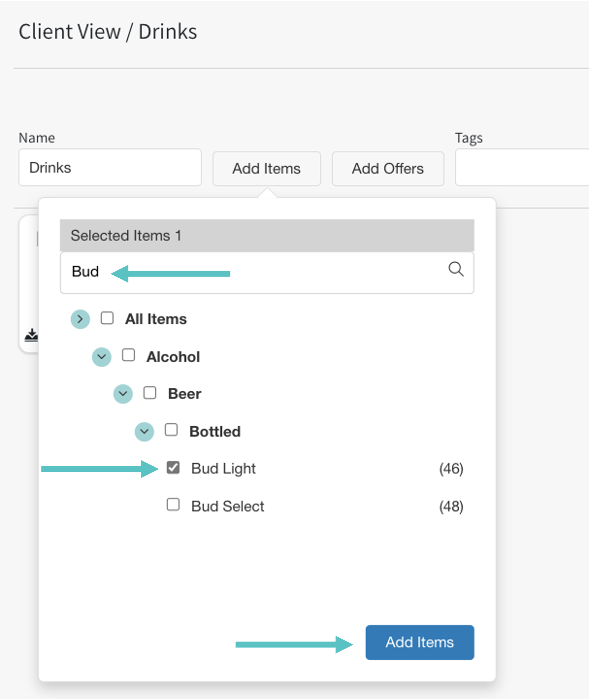Click the download icon on left card
Image resolution: width=589 pixels, height=700 pixels.
pyautogui.click(x=31, y=335)
